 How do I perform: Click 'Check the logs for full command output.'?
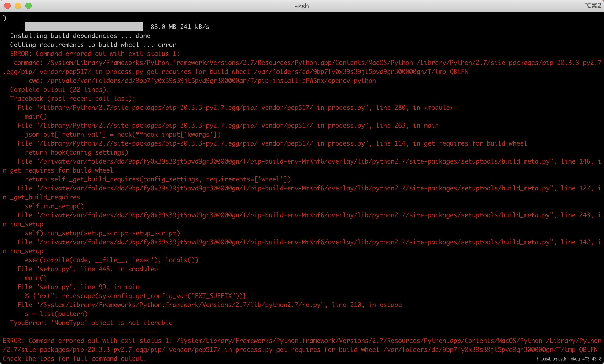click(x=74, y=359)
